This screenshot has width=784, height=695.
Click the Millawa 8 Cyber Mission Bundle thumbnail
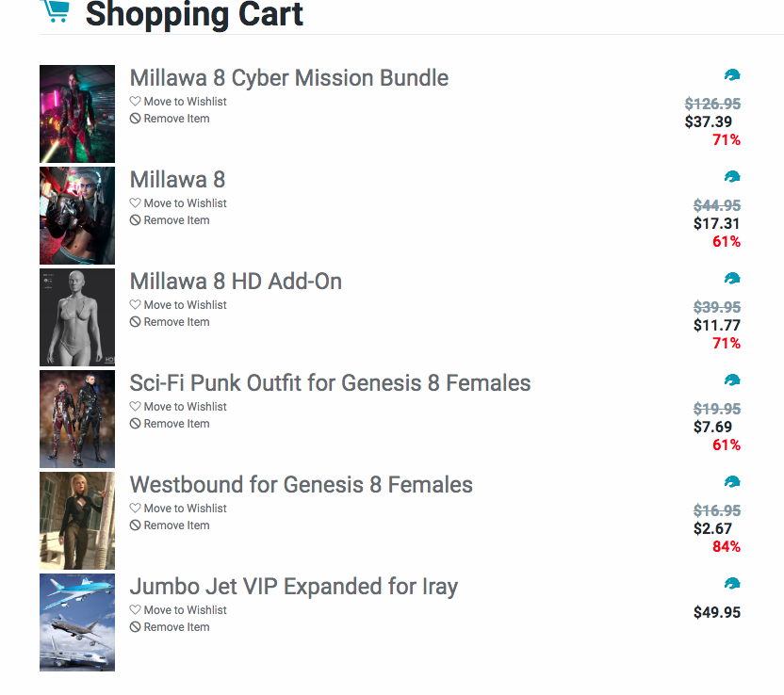(x=77, y=114)
